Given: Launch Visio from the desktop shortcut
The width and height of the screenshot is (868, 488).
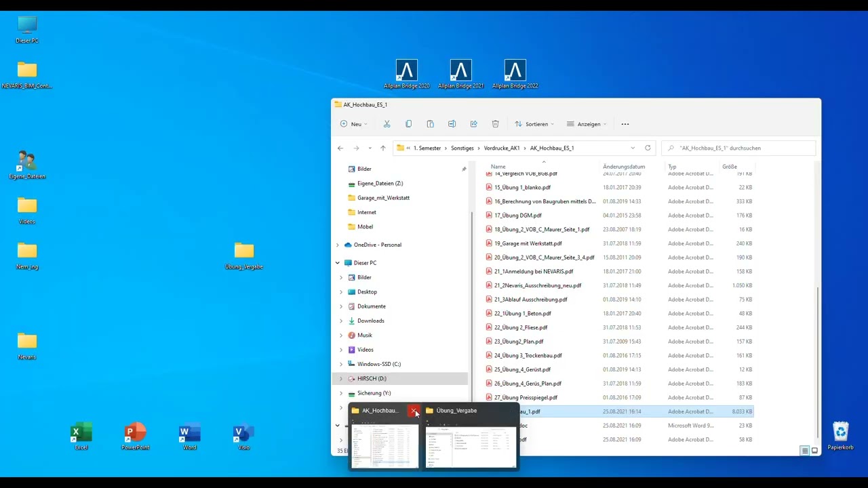Looking at the screenshot, I should point(243,436).
